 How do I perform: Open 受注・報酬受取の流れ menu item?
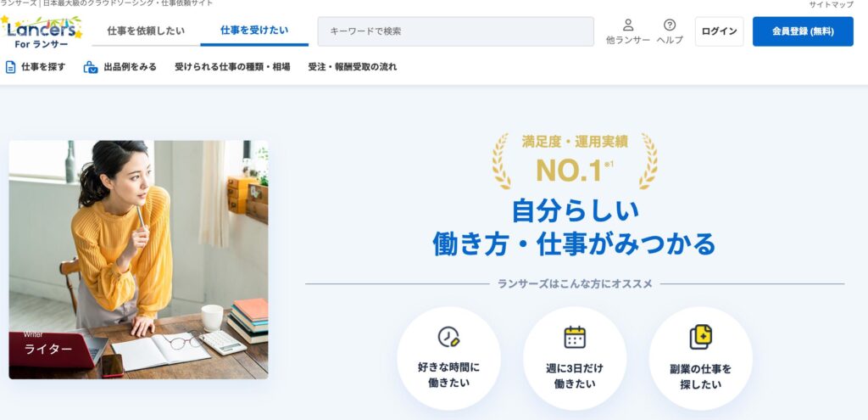[x=353, y=67]
